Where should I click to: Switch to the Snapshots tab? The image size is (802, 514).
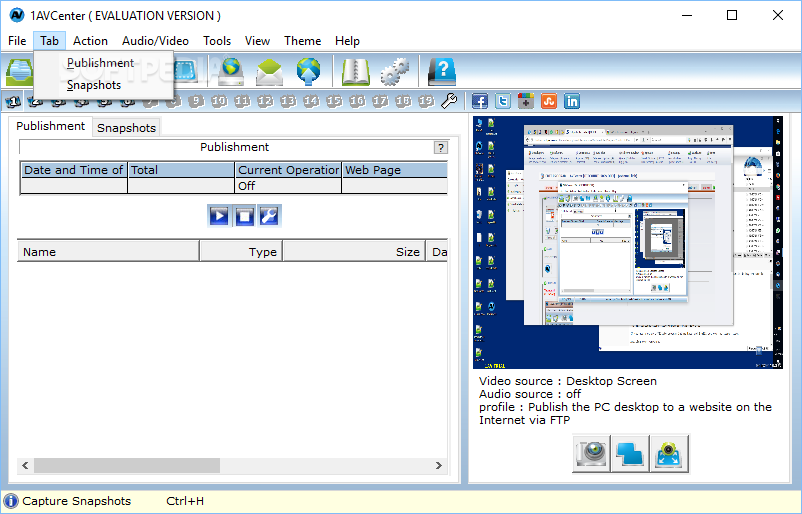(126, 128)
